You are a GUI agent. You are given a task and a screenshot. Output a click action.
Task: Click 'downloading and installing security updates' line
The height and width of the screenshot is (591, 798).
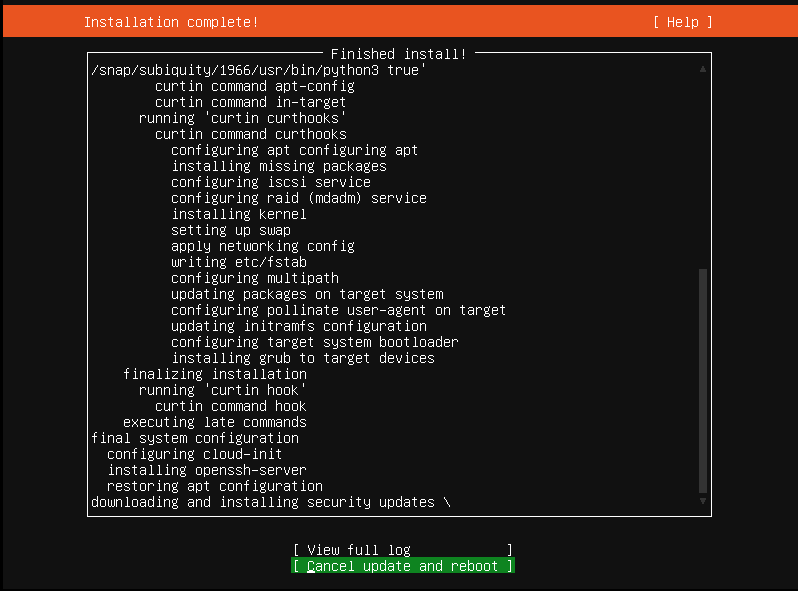[263, 502]
